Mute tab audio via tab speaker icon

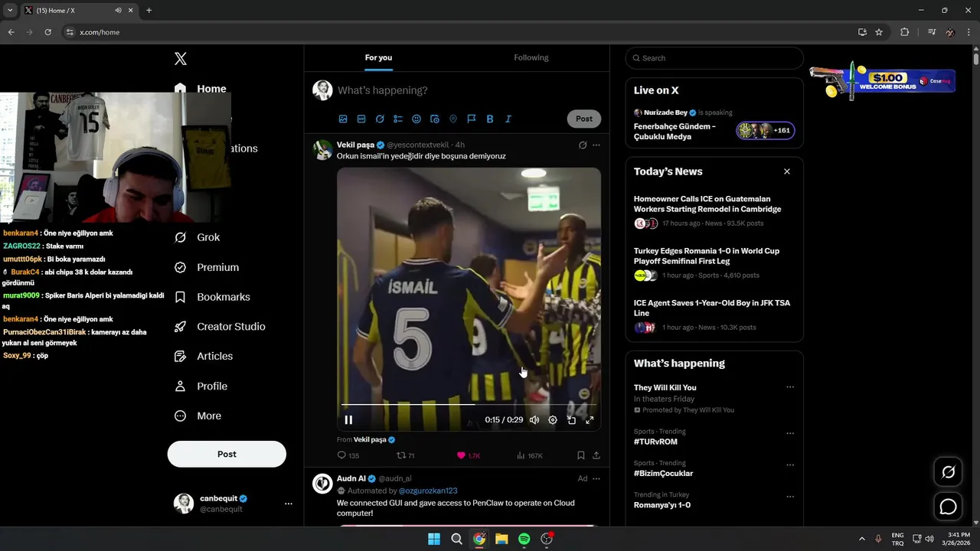click(119, 11)
